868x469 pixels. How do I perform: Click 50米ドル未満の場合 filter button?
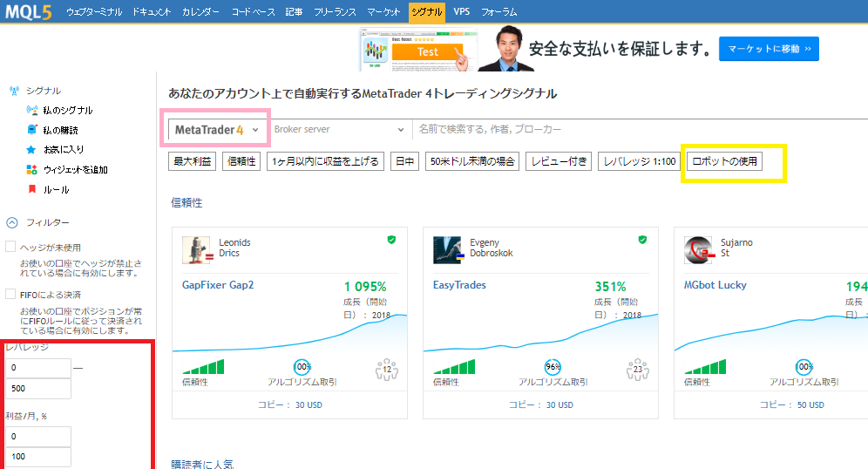(x=472, y=161)
